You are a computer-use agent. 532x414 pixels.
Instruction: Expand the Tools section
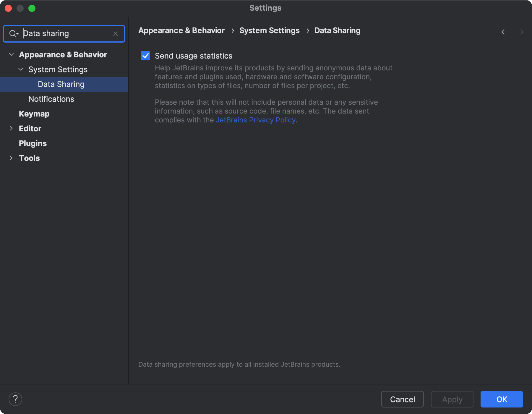(11, 158)
